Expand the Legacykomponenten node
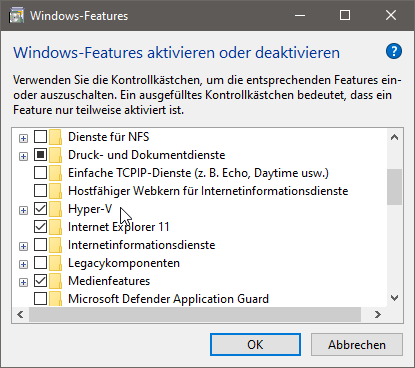415x368 pixels. 23,264
